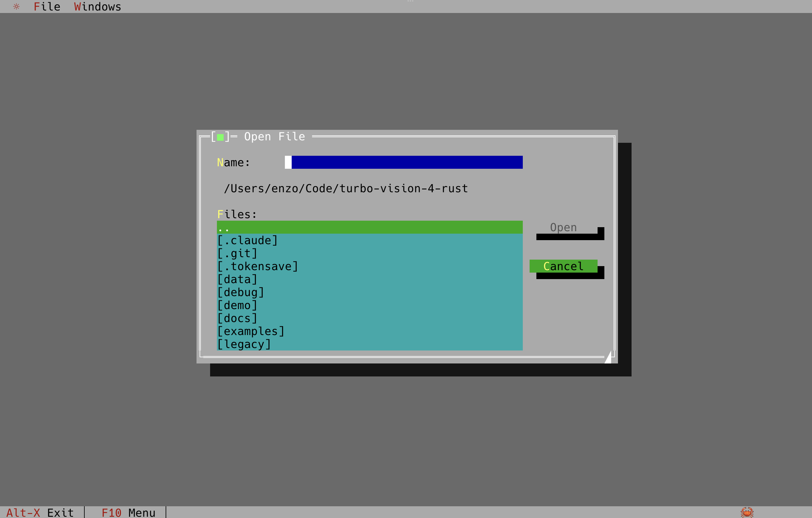
Task: Click the Open button
Action: [x=564, y=227]
